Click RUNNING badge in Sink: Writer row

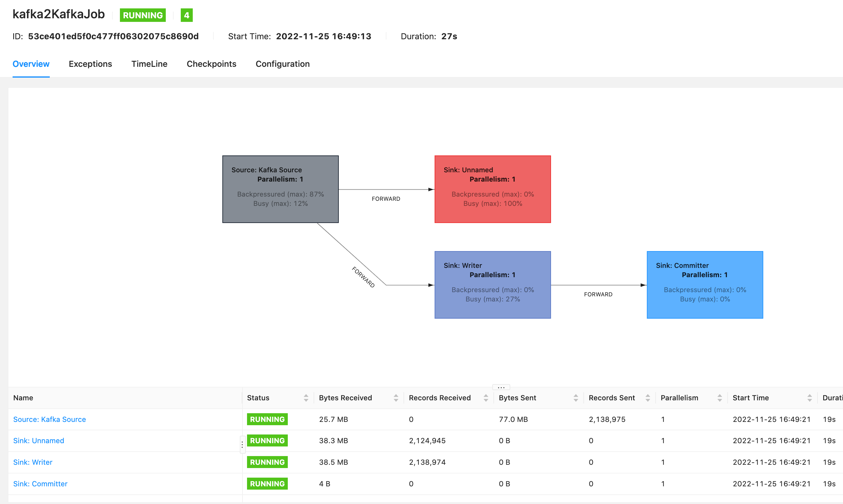[267, 462]
